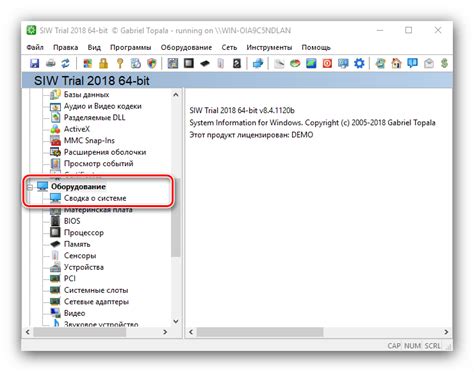Click the blue gear settings toolbar icon
This screenshot has width=474, height=372.
[x=359, y=63]
